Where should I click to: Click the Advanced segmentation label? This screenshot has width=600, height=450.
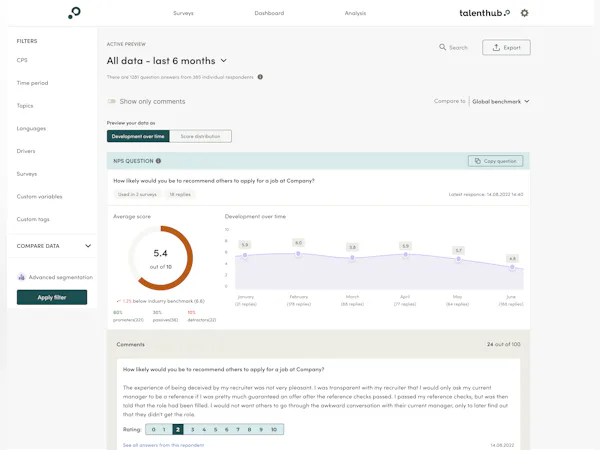[61, 277]
